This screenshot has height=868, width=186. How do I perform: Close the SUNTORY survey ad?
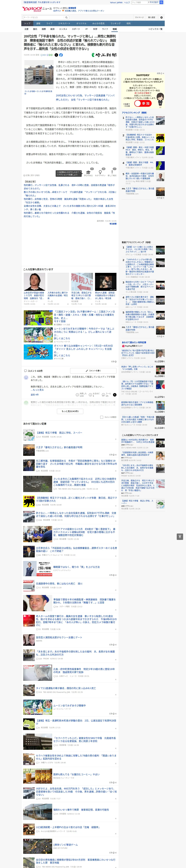(x=163, y=73)
